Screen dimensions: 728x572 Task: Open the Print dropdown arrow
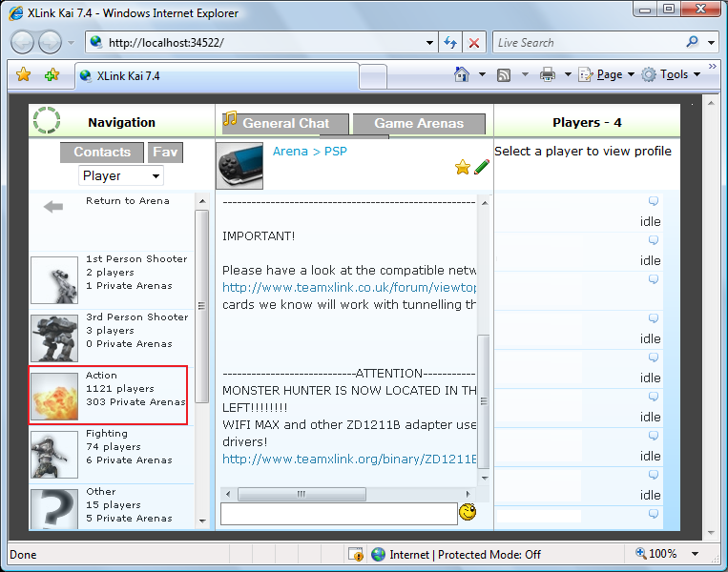pyautogui.click(x=568, y=74)
